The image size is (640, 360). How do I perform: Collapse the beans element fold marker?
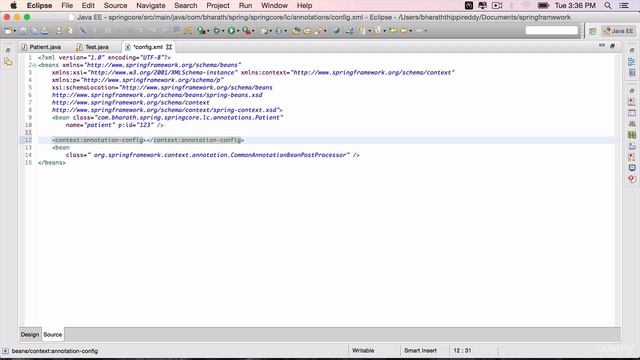[x=34, y=65]
